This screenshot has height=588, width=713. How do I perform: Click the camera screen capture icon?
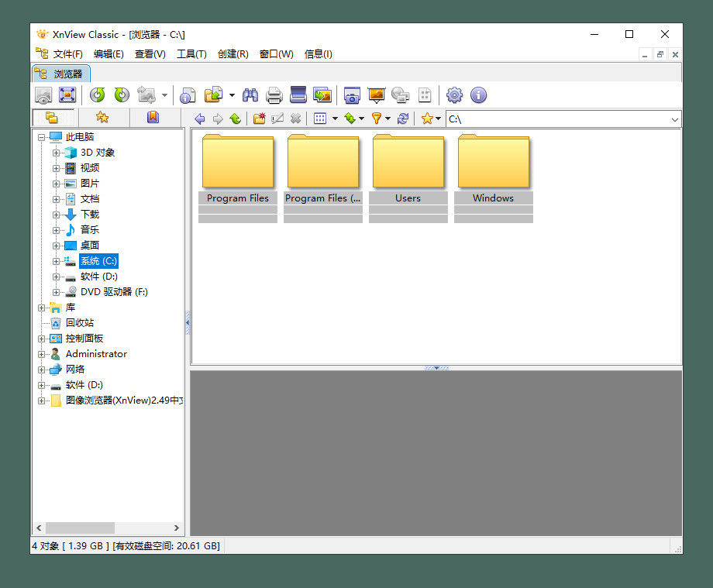point(352,95)
